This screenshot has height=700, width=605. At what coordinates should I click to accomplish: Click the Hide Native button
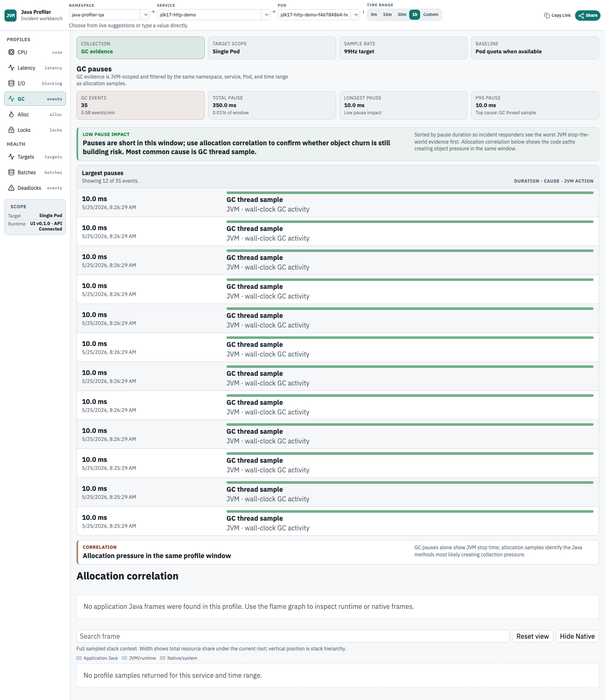tap(577, 636)
